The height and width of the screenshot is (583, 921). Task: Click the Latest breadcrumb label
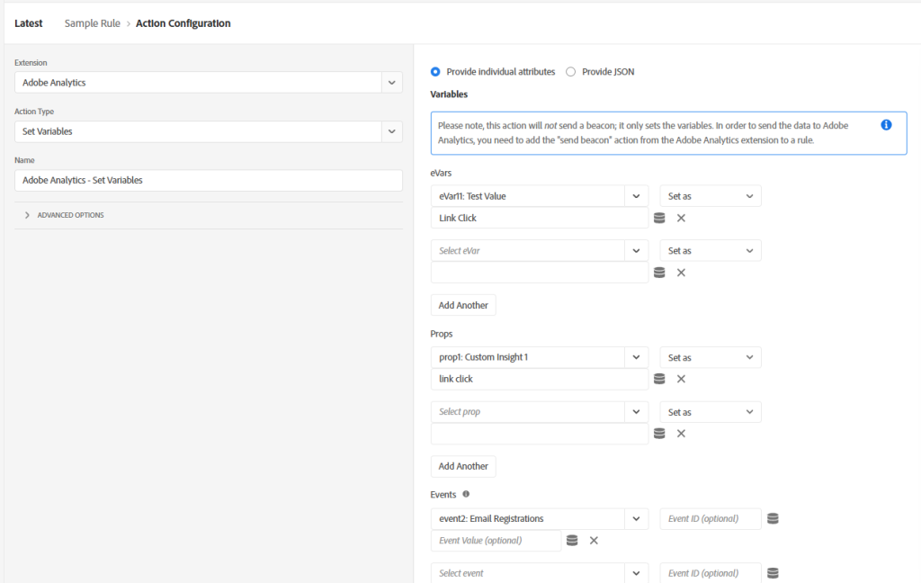28,23
